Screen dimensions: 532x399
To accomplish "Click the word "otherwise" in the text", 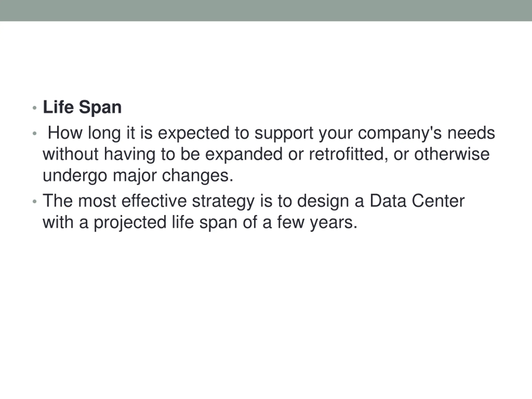I will click(452, 154).
